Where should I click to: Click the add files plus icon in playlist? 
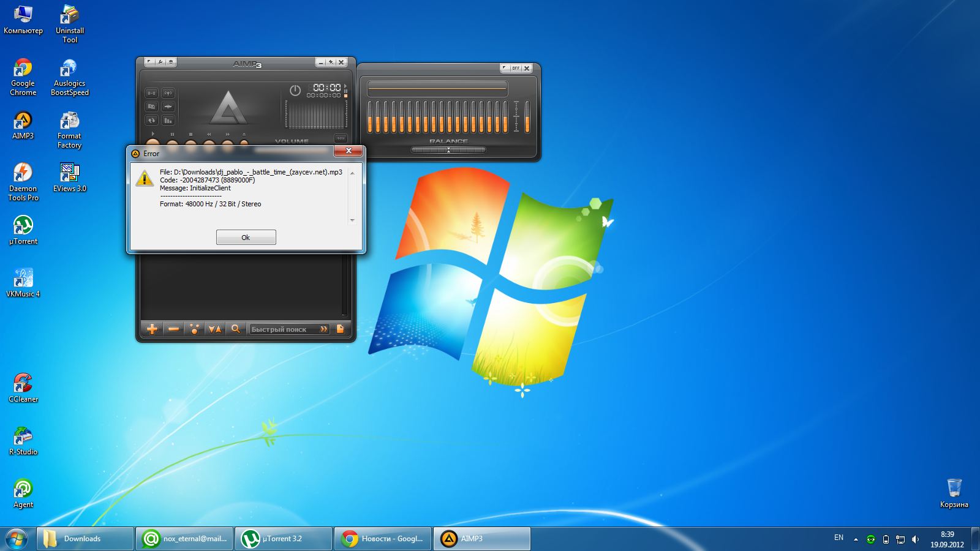[152, 329]
